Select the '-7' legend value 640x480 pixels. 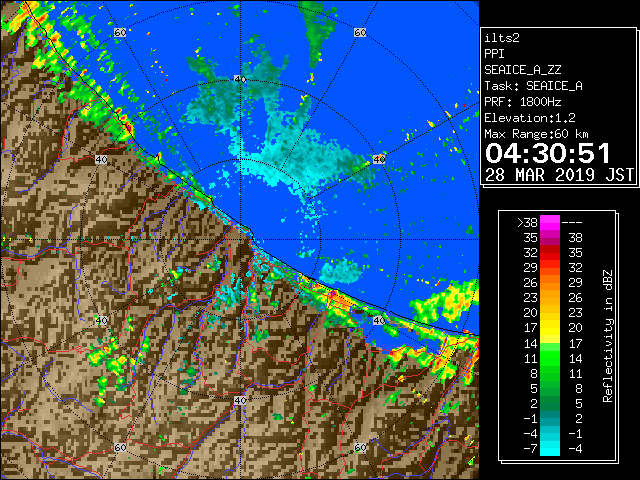tap(530, 449)
